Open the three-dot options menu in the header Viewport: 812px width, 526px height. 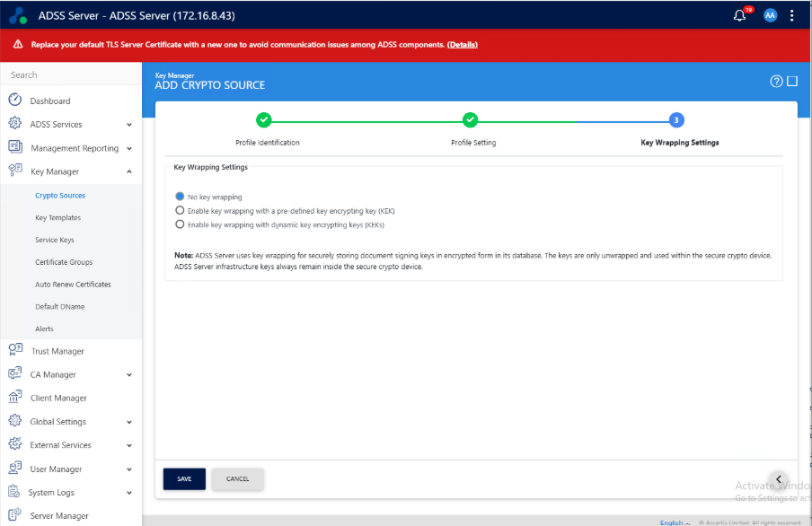click(x=792, y=15)
